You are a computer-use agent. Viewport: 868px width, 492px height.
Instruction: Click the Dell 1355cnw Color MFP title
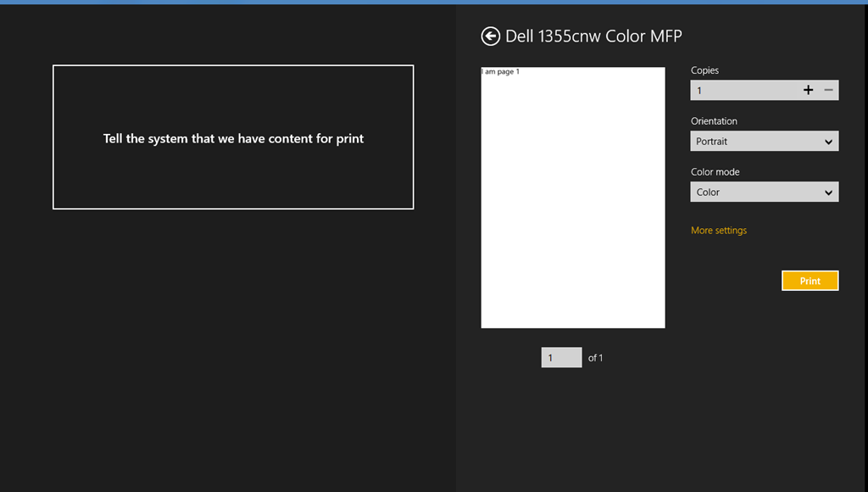click(x=593, y=36)
